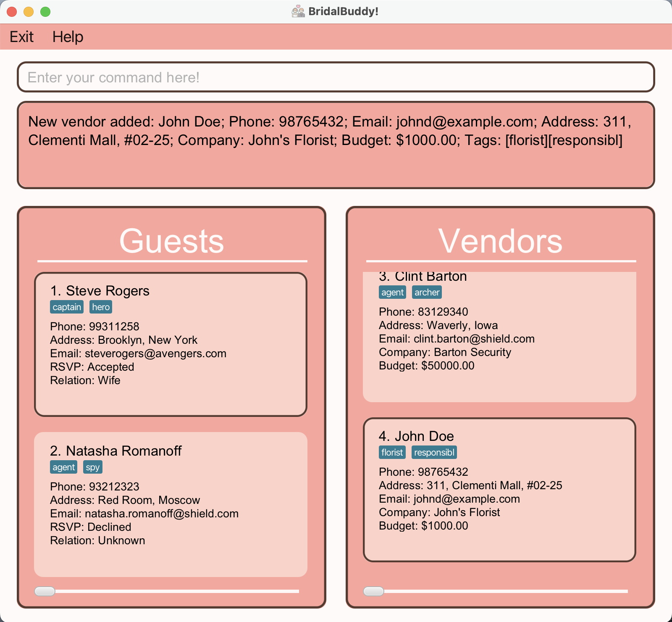The image size is (672, 622).
Task: Click 'Address: 311, Clementi Mall, #02-25' in card
Action: point(470,485)
